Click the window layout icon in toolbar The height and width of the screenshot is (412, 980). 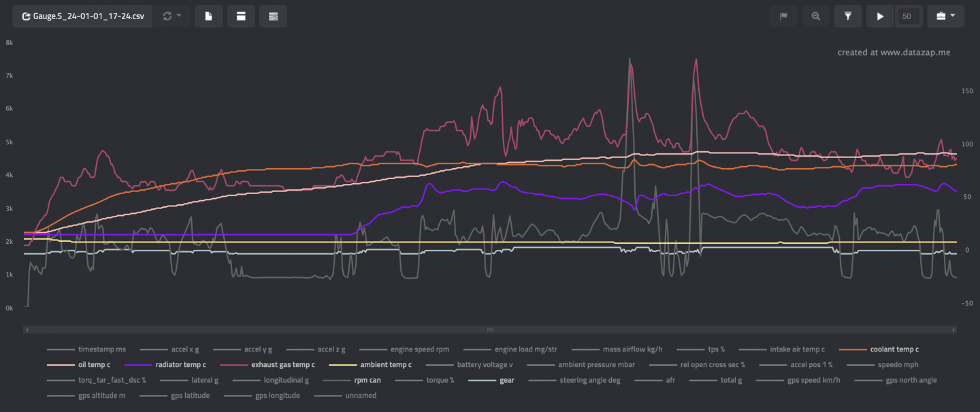[x=241, y=16]
